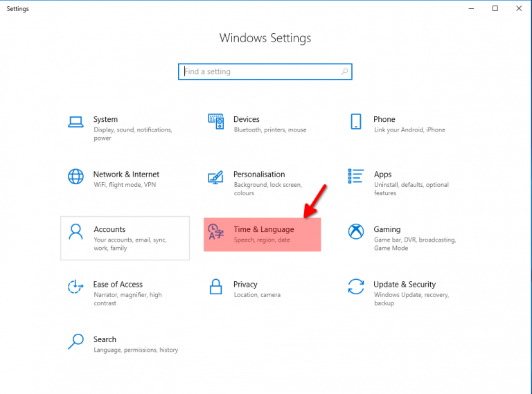Viewport: 532px width, 394px height.
Task: Select the Personalisation paintbrush icon
Action: (x=215, y=177)
